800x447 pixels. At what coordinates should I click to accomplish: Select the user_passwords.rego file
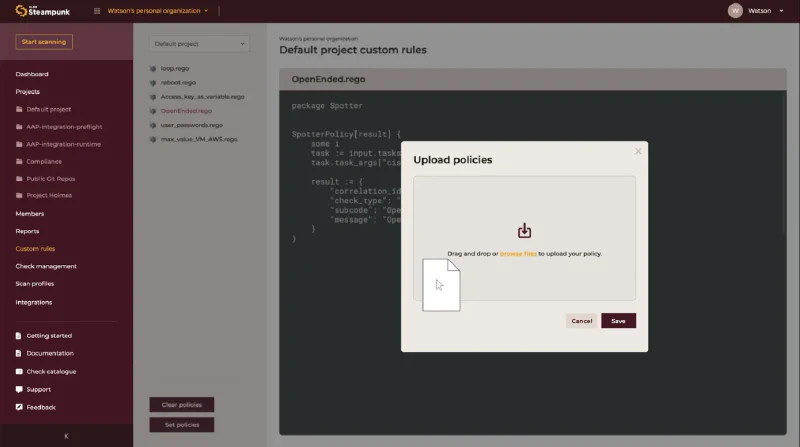[x=191, y=125]
